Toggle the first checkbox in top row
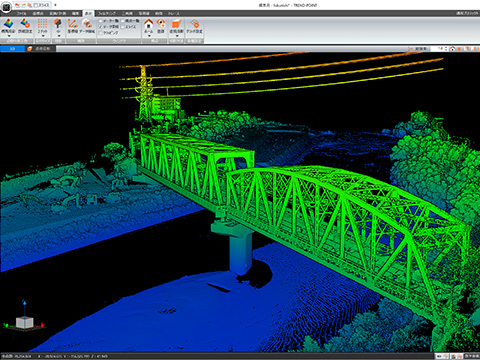 [101, 21]
